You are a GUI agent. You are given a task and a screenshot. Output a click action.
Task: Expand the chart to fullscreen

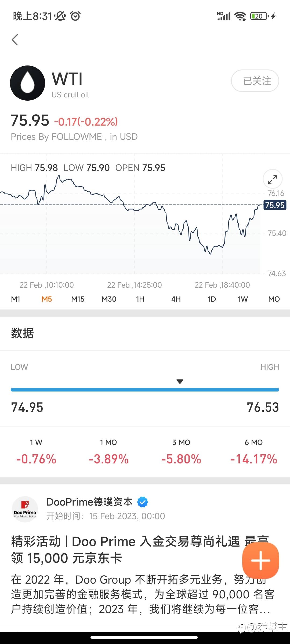(272, 179)
